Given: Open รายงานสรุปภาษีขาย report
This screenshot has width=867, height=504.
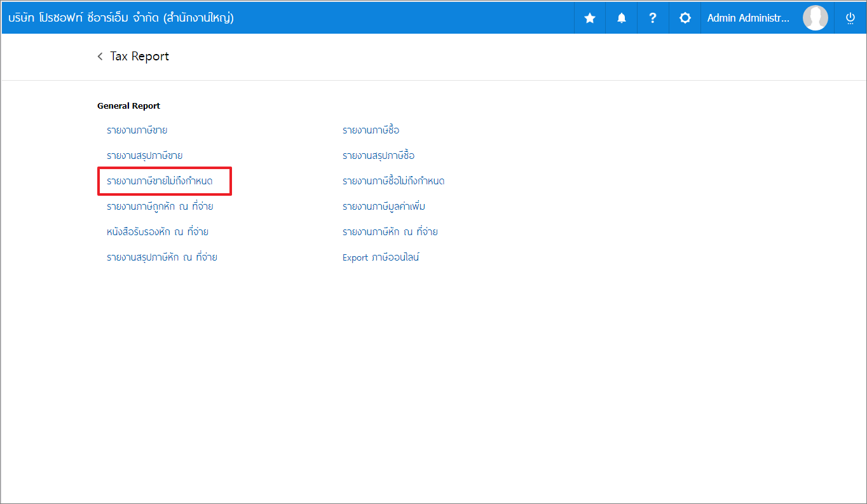Looking at the screenshot, I should coord(145,156).
